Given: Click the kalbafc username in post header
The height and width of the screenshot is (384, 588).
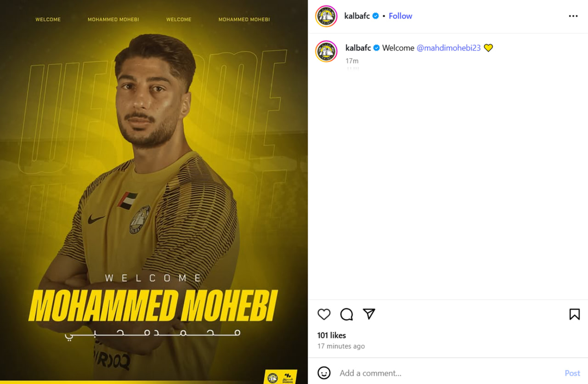Looking at the screenshot, I should pyautogui.click(x=357, y=16).
